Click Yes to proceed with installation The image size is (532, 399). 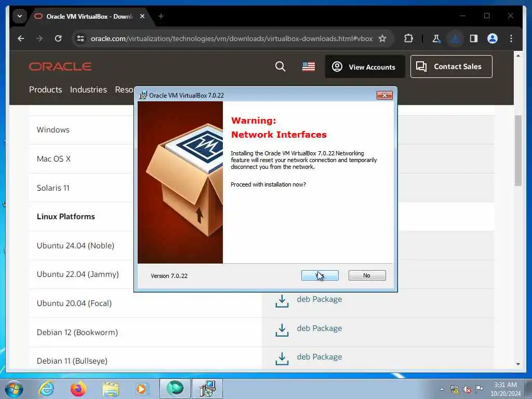320,275
